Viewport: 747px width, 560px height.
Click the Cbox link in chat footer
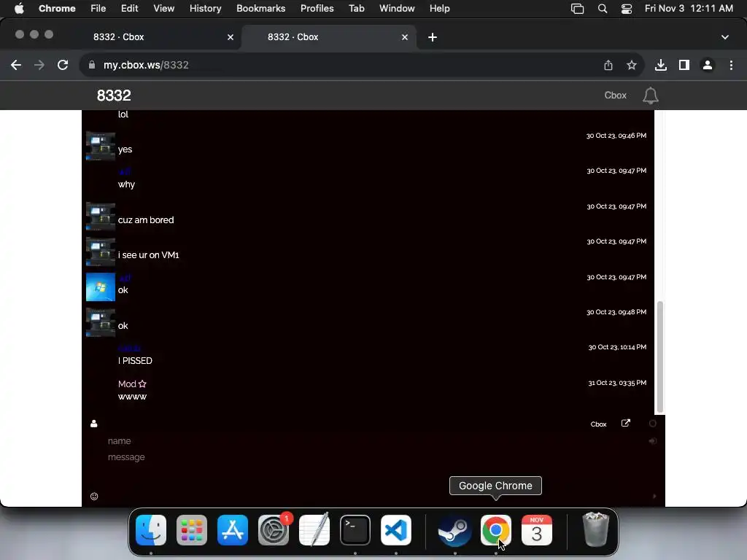[x=598, y=424]
